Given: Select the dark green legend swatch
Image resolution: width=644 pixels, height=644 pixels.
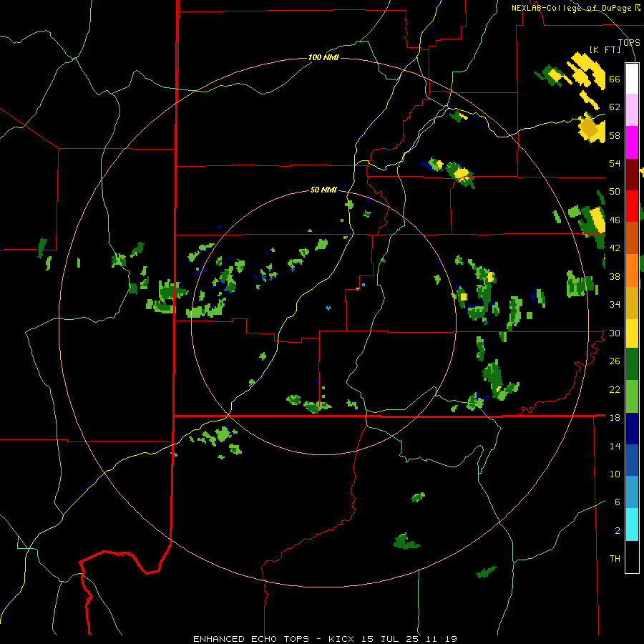Looking at the screenshot, I should (632, 364).
